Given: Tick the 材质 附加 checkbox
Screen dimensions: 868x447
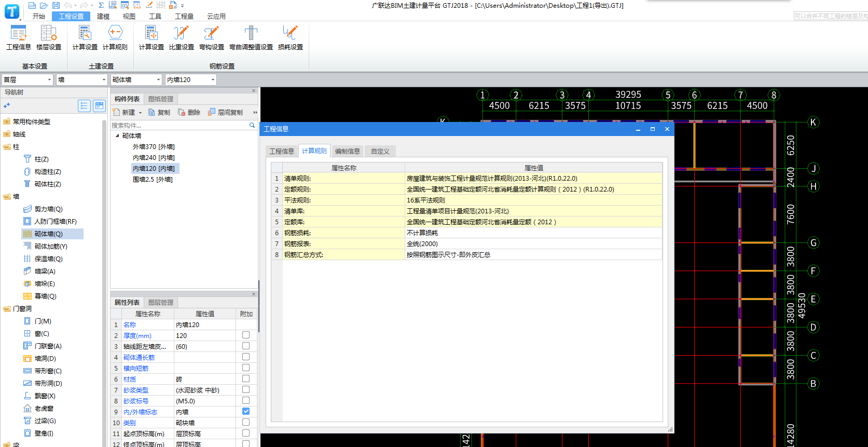Looking at the screenshot, I should click(246, 379).
